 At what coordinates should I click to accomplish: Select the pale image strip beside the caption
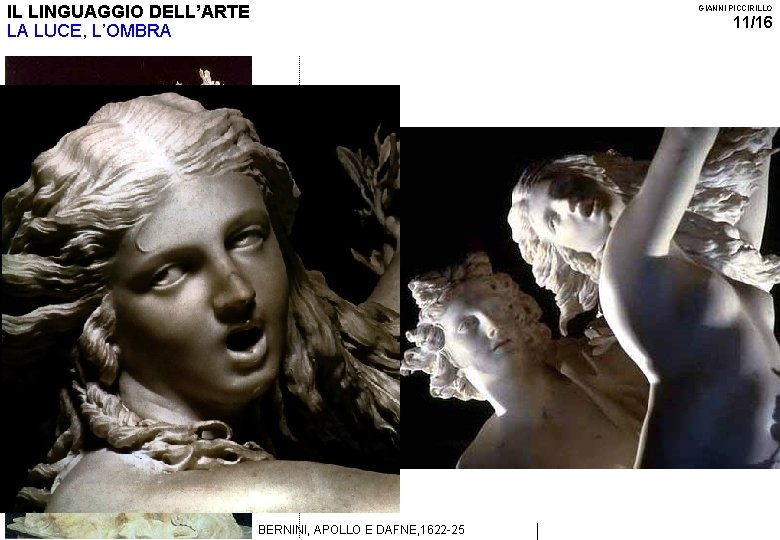[128, 526]
